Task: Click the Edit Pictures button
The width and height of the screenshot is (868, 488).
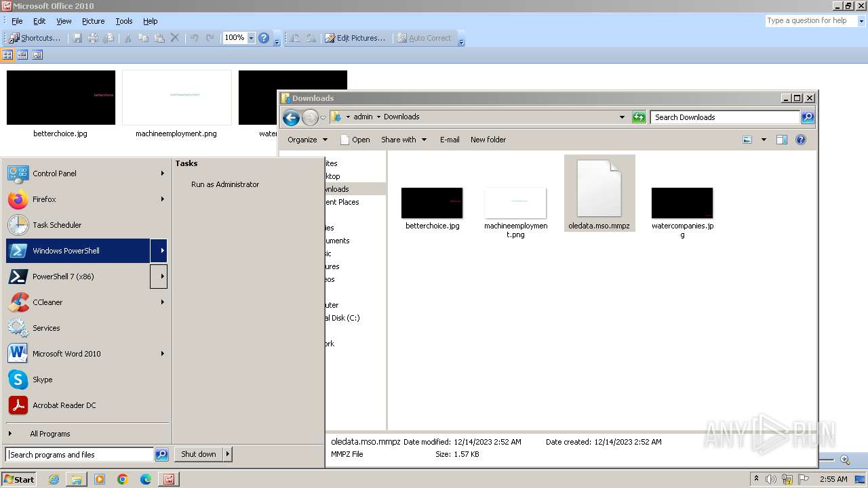Action: [x=355, y=38]
